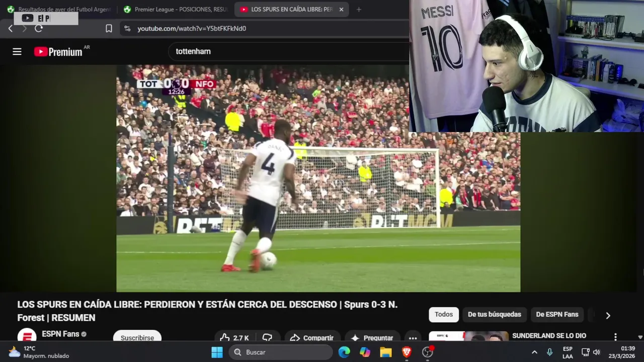Close the LOS SPURS EN CAÍDA LIBRE tab
The width and height of the screenshot is (644, 362).
pos(341,10)
